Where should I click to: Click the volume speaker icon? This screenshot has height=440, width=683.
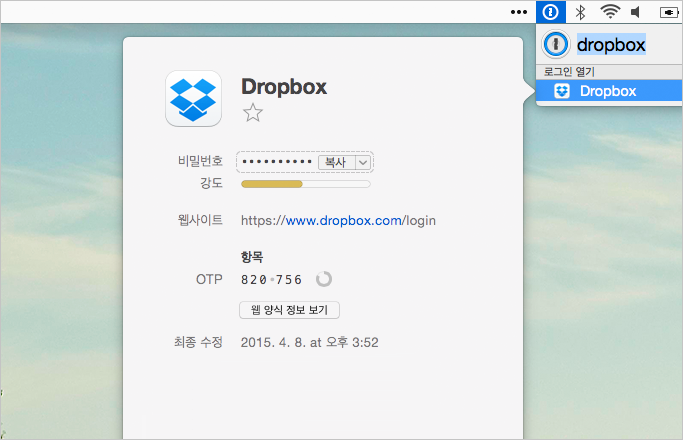coord(636,12)
